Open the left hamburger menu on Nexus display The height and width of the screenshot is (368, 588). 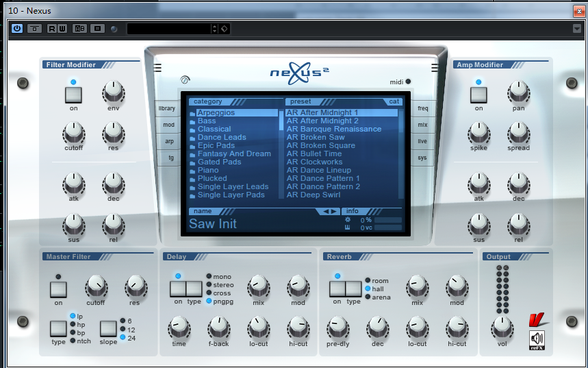[x=157, y=68]
